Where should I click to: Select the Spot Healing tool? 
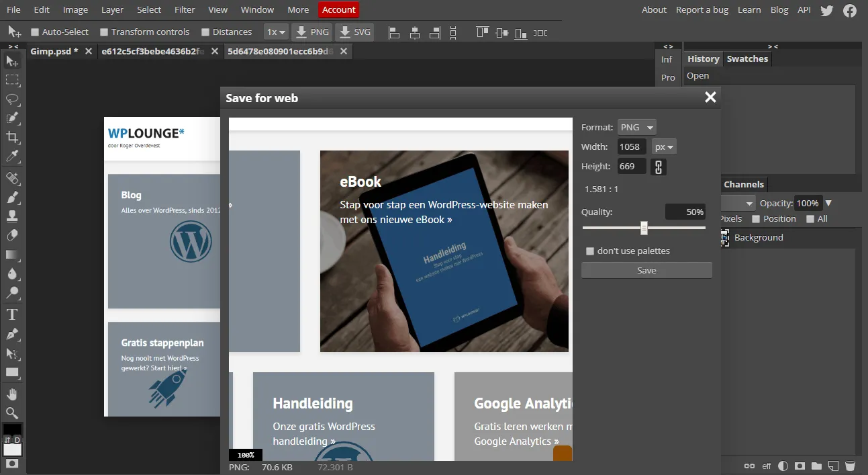pyautogui.click(x=12, y=178)
